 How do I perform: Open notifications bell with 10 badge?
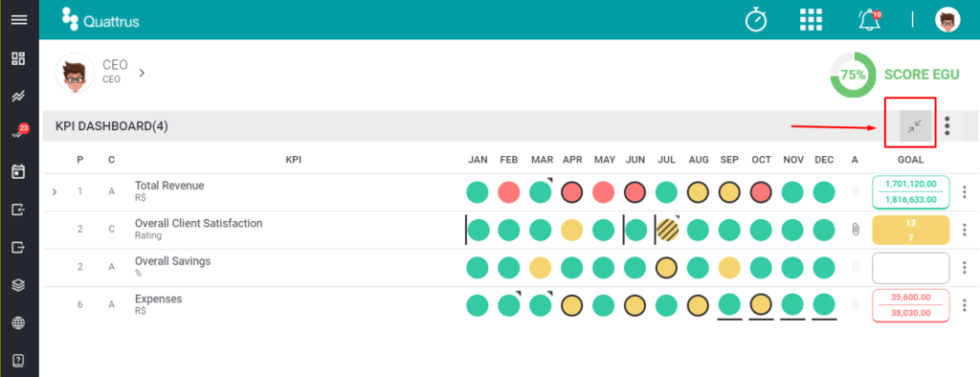pyautogui.click(x=869, y=20)
